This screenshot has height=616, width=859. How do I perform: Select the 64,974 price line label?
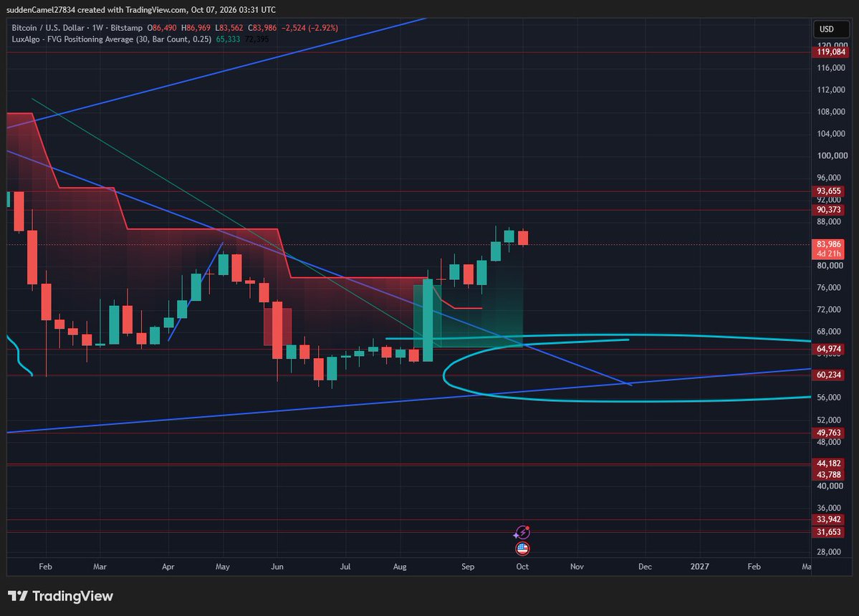[x=828, y=349]
